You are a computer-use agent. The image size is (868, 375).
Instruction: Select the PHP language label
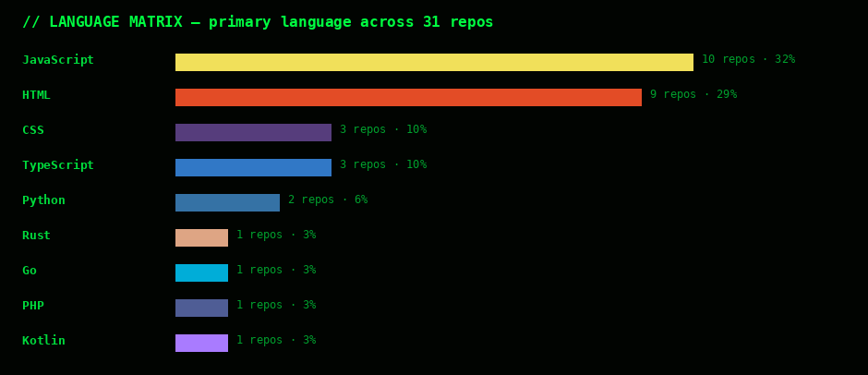coord(32,306)
